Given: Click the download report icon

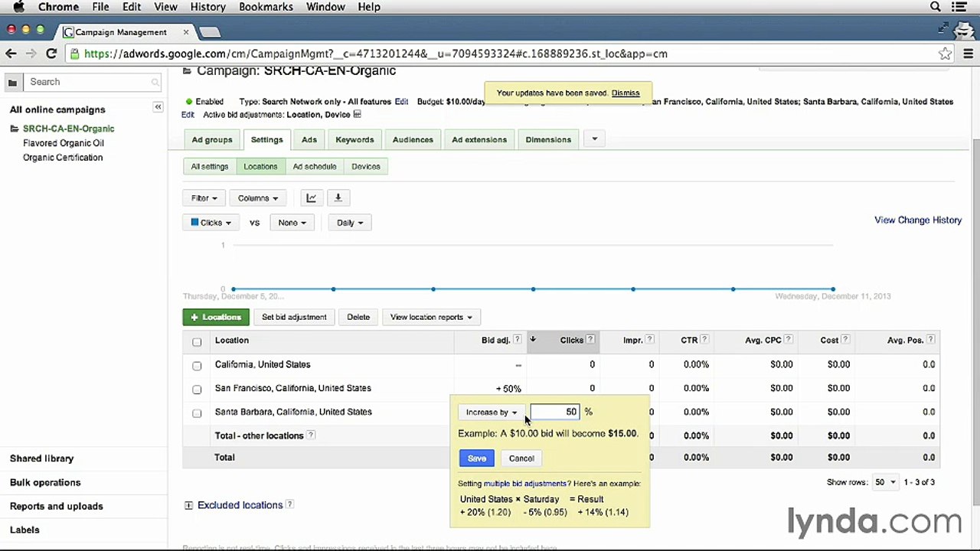Looking at the screenshot, I should pyautogui.click(x=338, y=198).
